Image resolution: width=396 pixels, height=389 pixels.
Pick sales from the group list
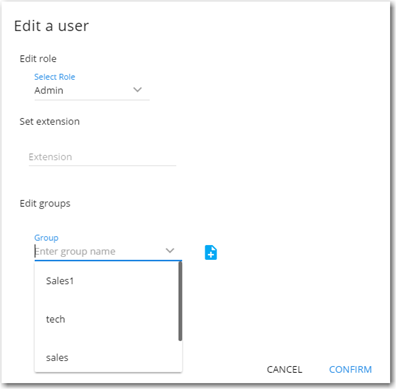pos(107,357)
